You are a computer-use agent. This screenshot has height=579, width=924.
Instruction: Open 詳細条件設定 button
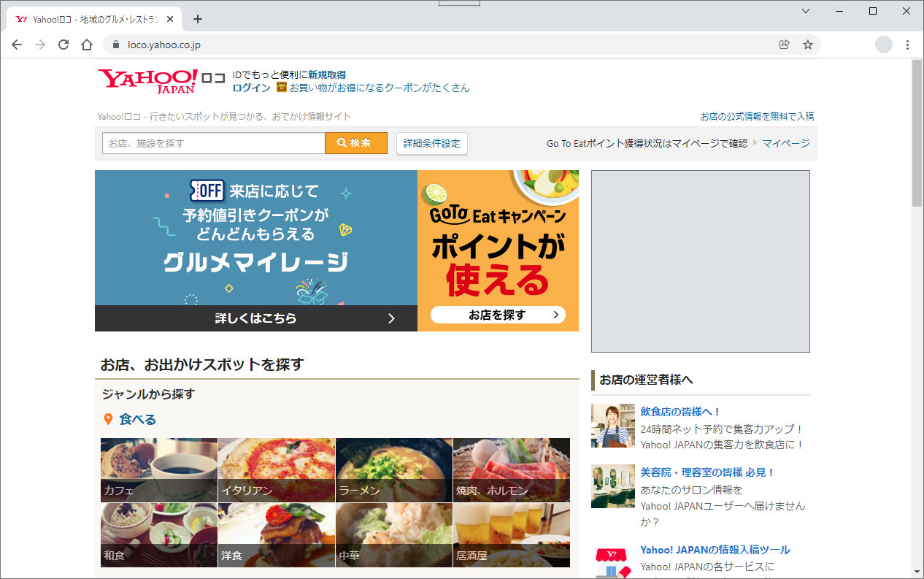pos(432,143)
